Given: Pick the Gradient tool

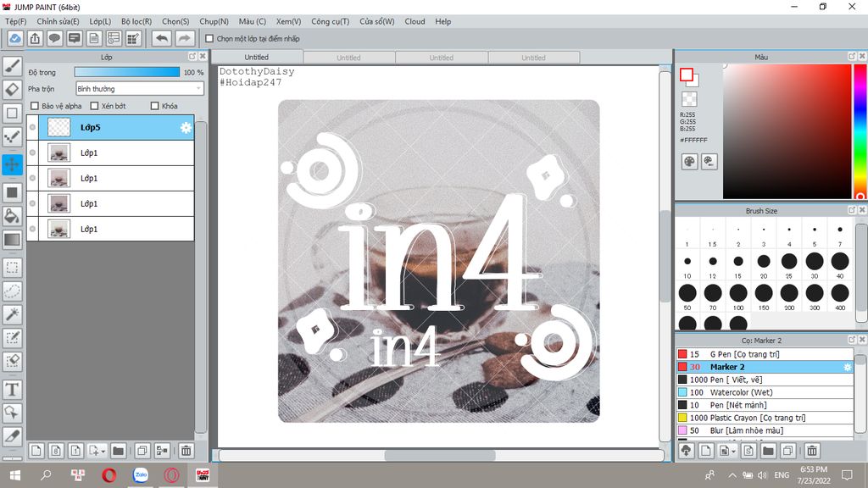Looking at the screenshot, I should pos(12,240).
